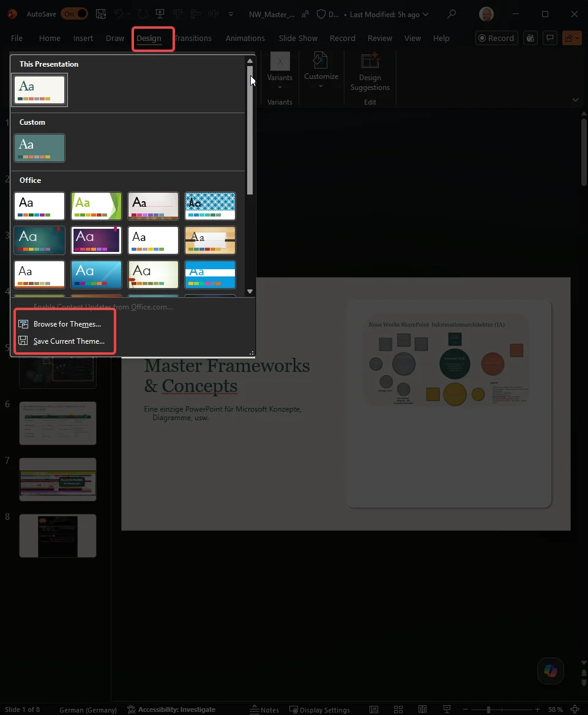Click the theme gallery resize grip
This screenshot has width=588, height=715.
(x=251, y=353)
